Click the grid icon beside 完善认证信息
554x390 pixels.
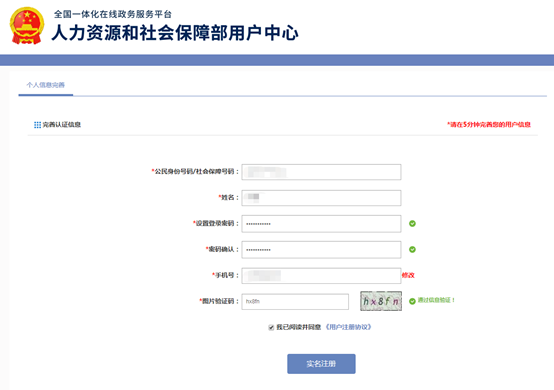click(37, 125)
